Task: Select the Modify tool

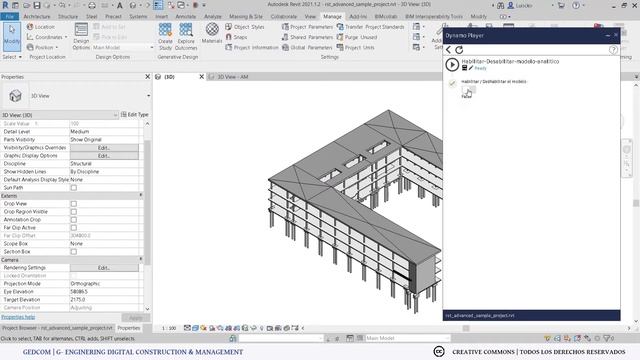Action: pos(12,37)
